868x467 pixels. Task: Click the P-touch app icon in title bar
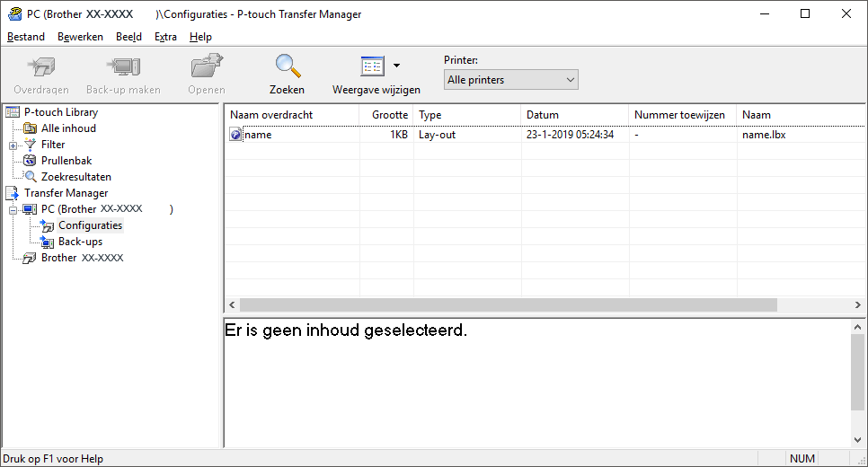click(14, 13)
